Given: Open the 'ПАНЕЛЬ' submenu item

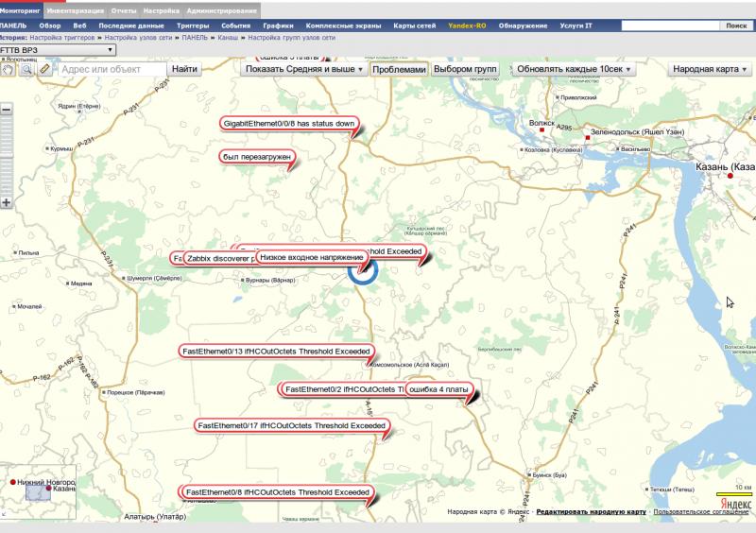Looking at the screenshot, I should pyautogui.click(x=13, y=26).
